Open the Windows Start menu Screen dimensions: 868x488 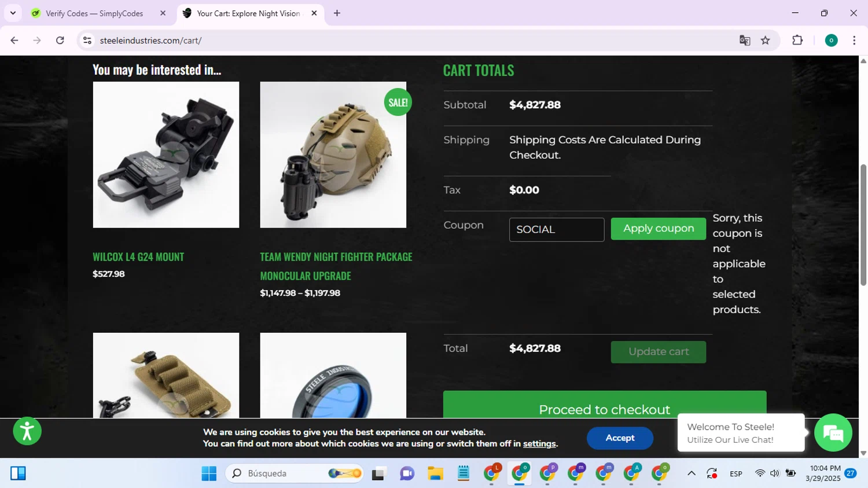click(x=209, y=474)
